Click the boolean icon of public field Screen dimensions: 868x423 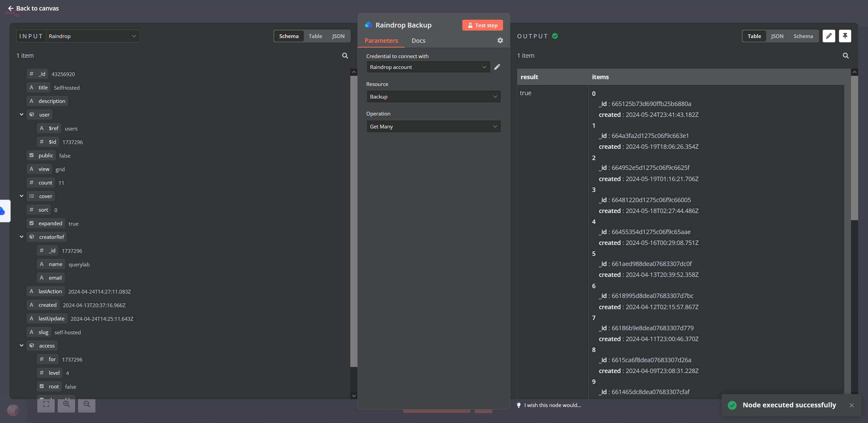(x=32, y=155)
